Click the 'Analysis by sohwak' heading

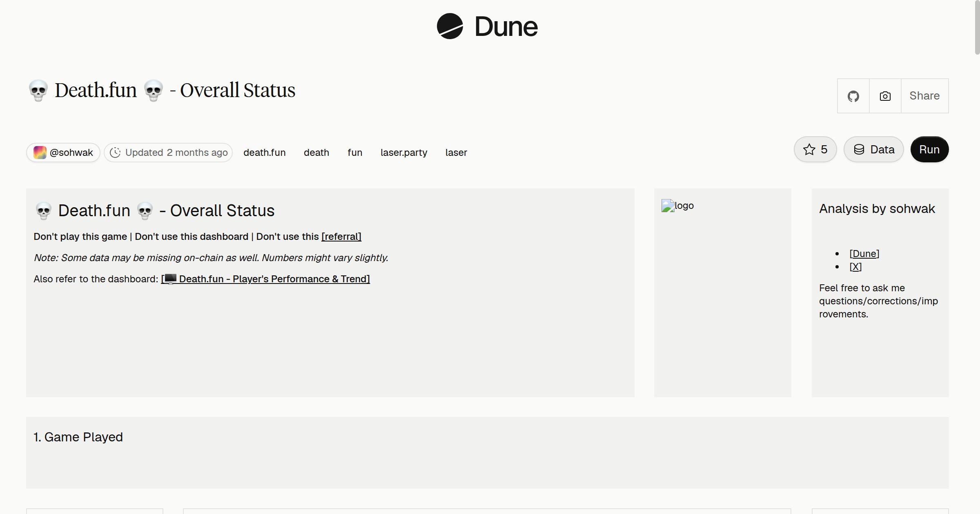tap(877, 209)
